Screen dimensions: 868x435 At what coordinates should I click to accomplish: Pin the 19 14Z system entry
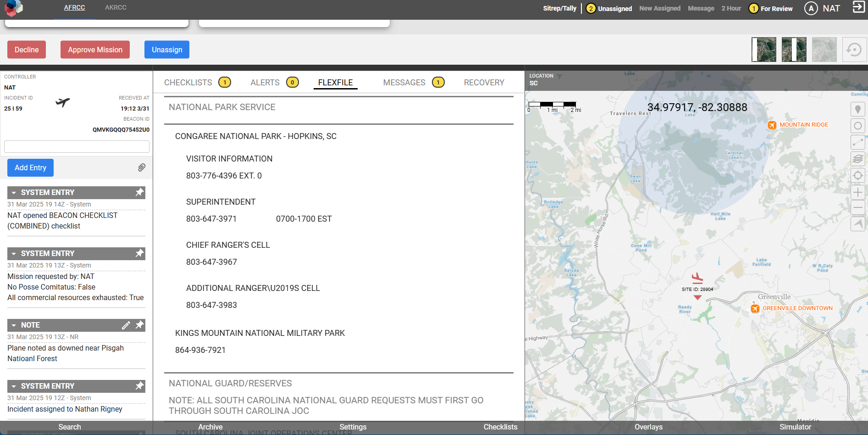[x=139, y=192]
